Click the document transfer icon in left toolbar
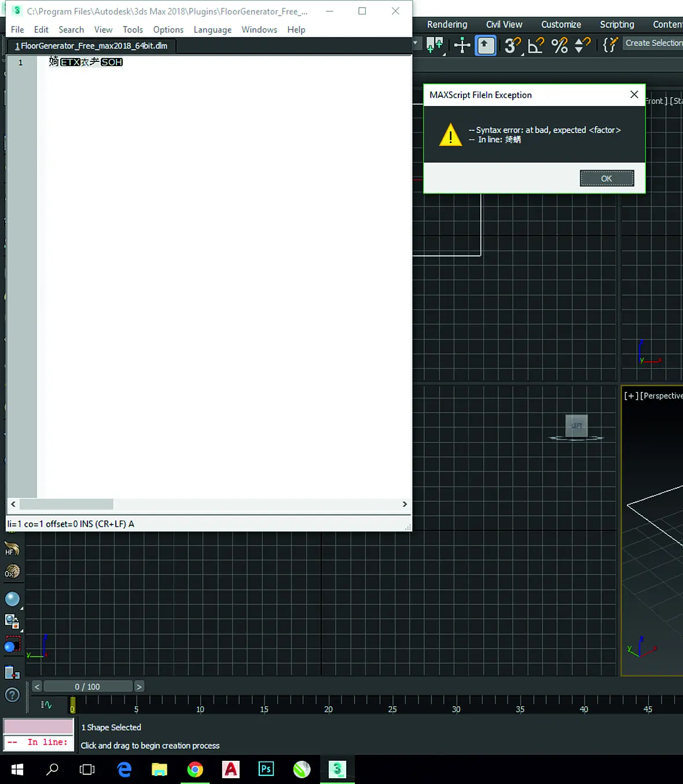683x784 pixels. (12, 673)
